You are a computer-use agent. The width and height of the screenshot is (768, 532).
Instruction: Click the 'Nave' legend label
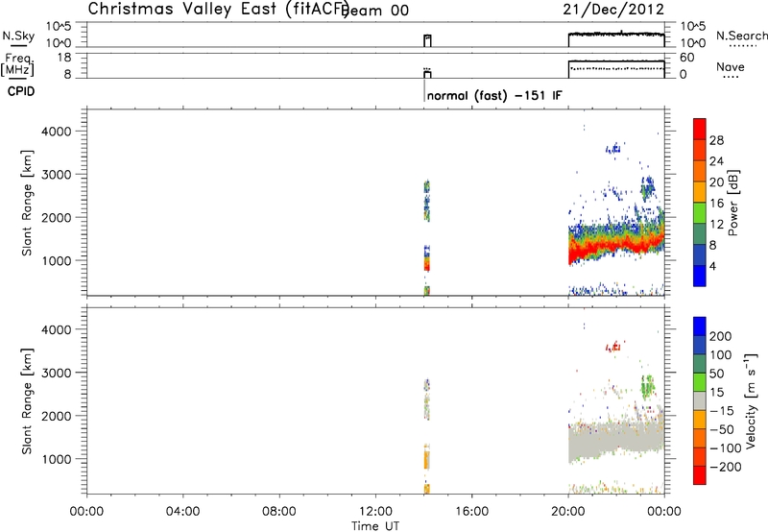pos(731,67)
